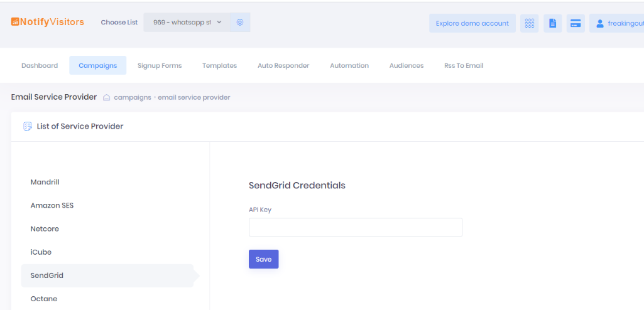Open list settings gear icon
The height and width of the screenshot is (310, 644).
pyautogui.click(x=240, y=22)
